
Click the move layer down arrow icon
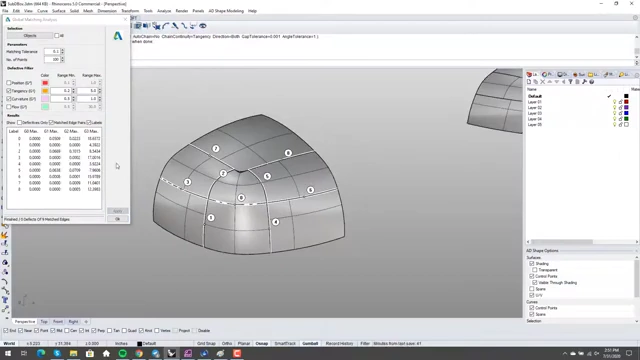[556, 82]
